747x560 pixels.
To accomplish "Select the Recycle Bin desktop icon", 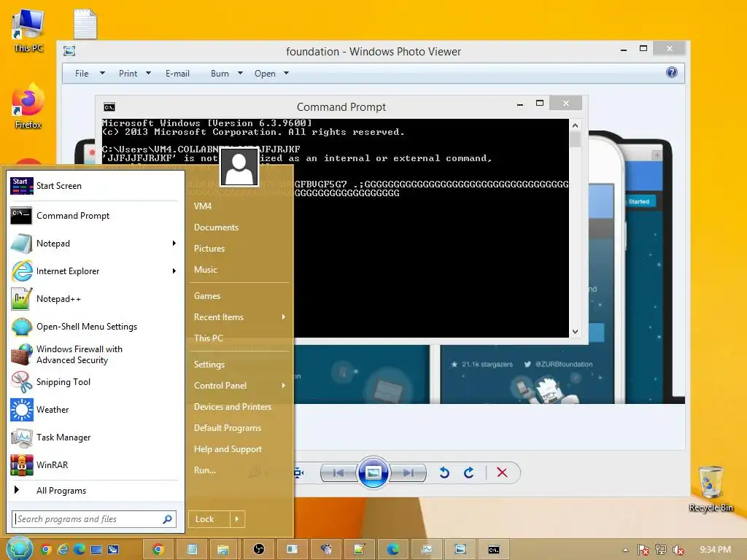I will [x=711, y=489].
